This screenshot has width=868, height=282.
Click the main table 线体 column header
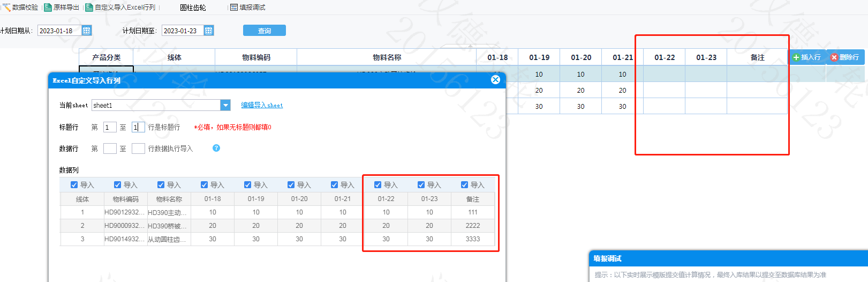[174, 57]
